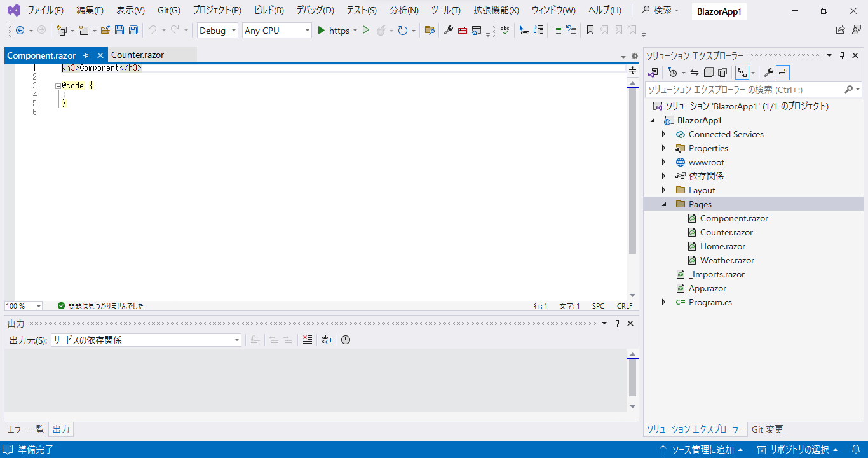Open the Debug configuration dropdown

coord(218,31)
